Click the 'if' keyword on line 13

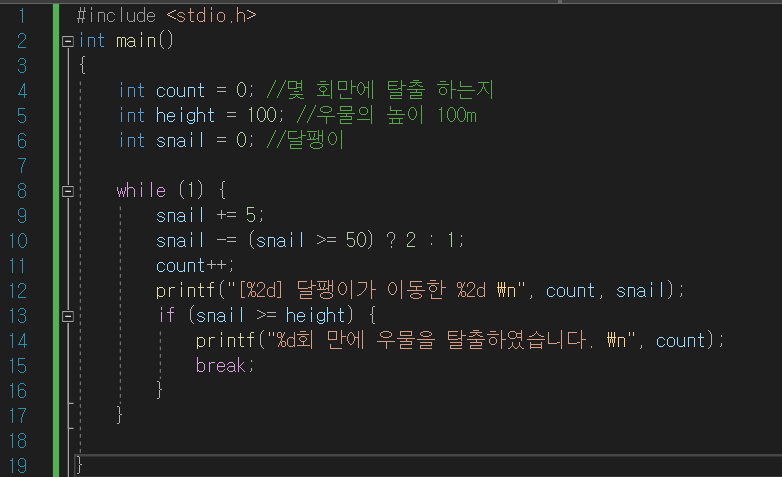click(167, 315)
